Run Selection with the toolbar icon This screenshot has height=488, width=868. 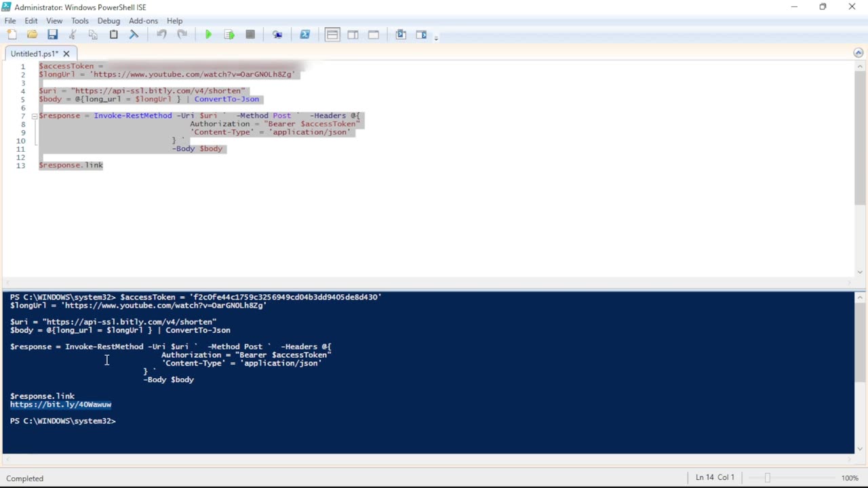(229, 35)
